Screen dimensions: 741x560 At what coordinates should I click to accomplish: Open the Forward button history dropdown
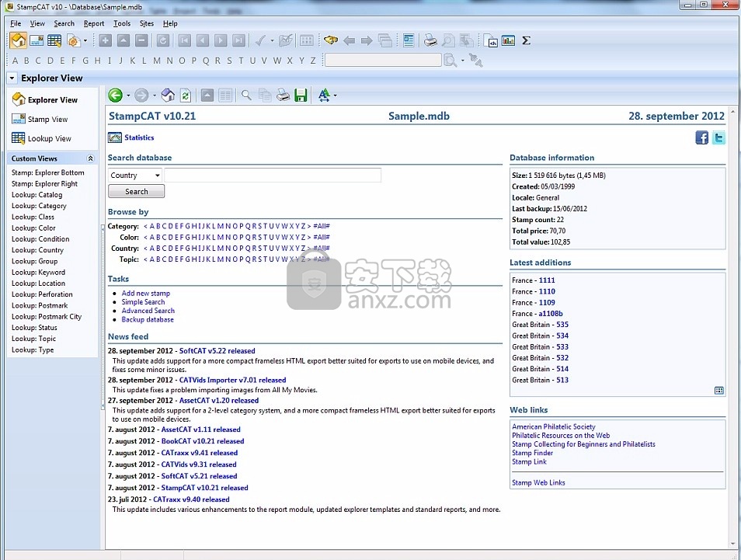coord(155,96)
